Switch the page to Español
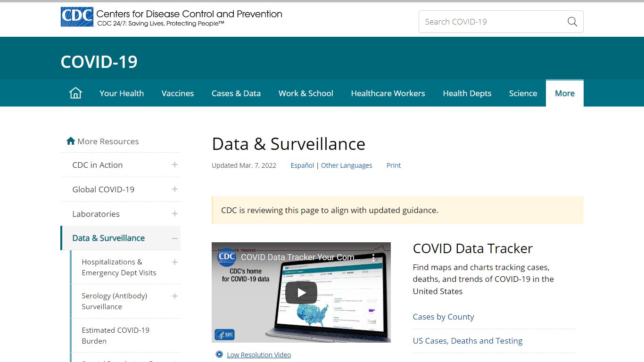The height and width of the screenshot is (362, 644). (302, 165)
